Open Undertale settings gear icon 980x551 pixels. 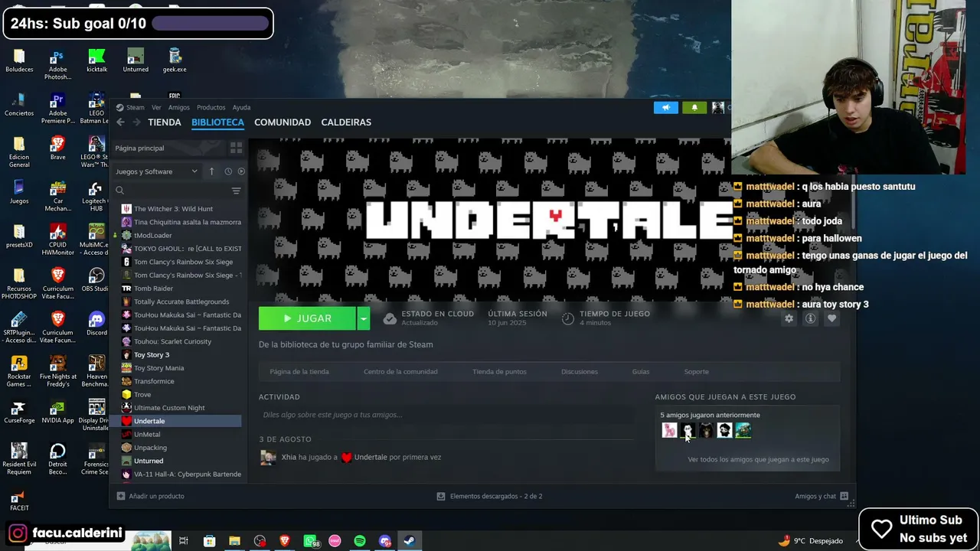click(789, 318)
